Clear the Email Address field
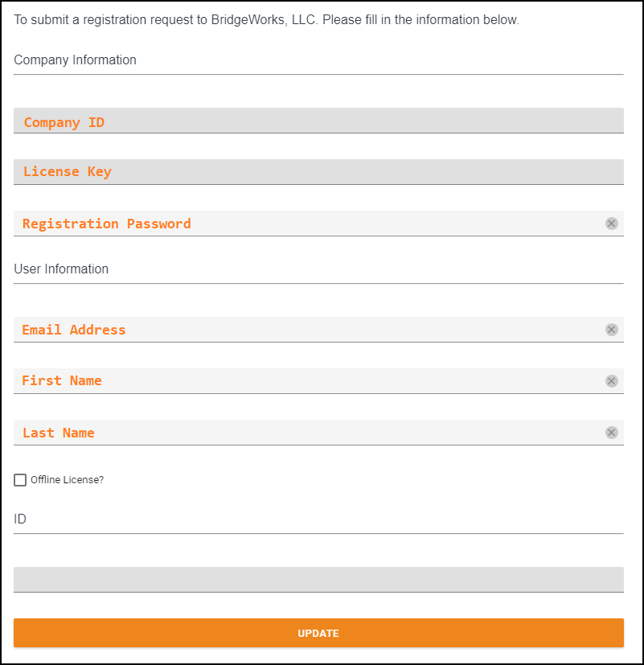 [611, 330]
